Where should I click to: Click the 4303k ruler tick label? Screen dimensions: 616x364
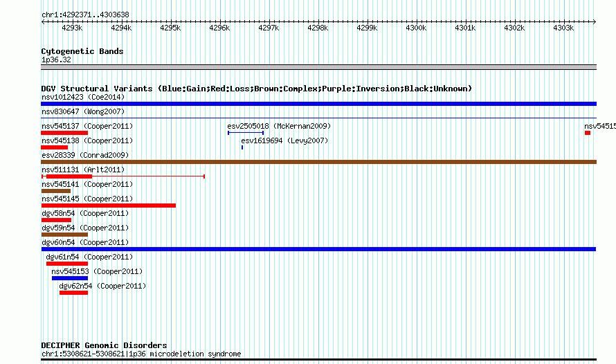(563, 28)
